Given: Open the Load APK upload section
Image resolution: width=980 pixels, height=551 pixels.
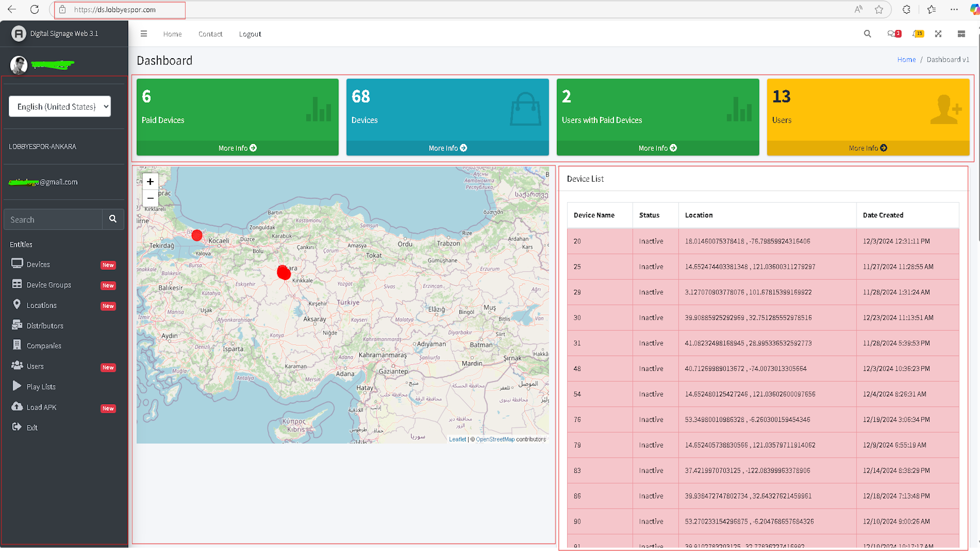Looking at the screenshot, I should point(41,407).
